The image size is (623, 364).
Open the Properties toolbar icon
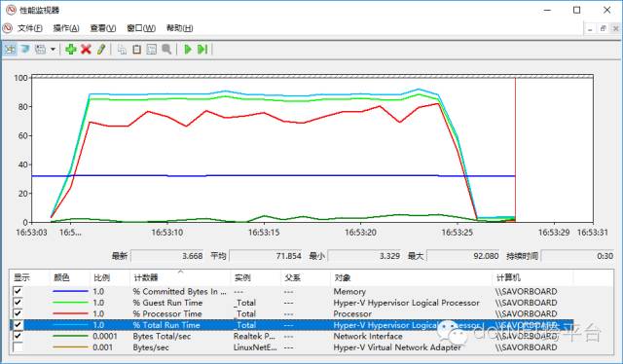[152, 50]
